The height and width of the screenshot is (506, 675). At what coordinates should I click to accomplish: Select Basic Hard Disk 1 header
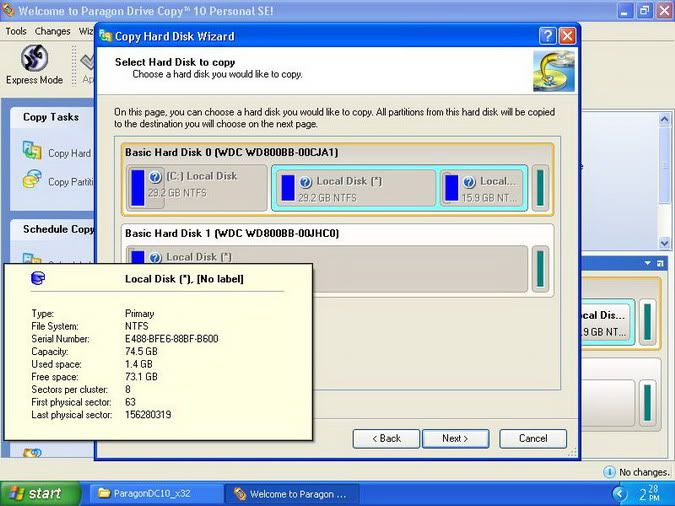point(232,233)
